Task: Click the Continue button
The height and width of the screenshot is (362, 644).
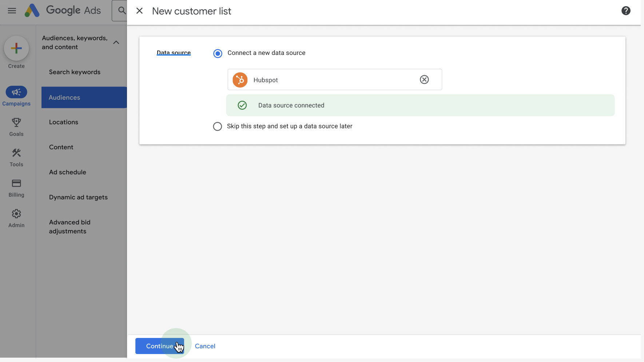Action: [159, 346]
